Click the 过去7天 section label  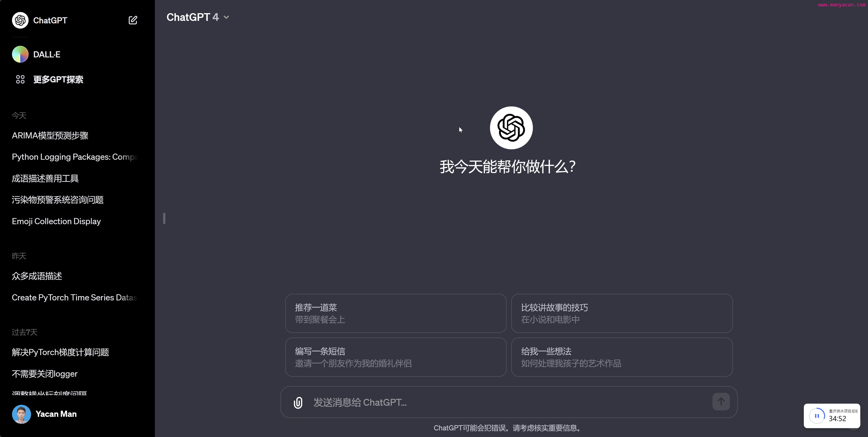point(24,332)
